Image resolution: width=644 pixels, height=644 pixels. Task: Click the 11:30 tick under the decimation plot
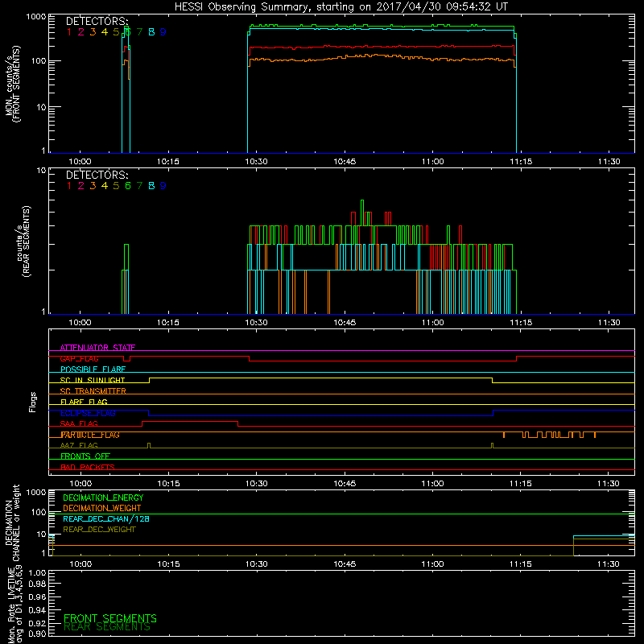coord(609,564)
